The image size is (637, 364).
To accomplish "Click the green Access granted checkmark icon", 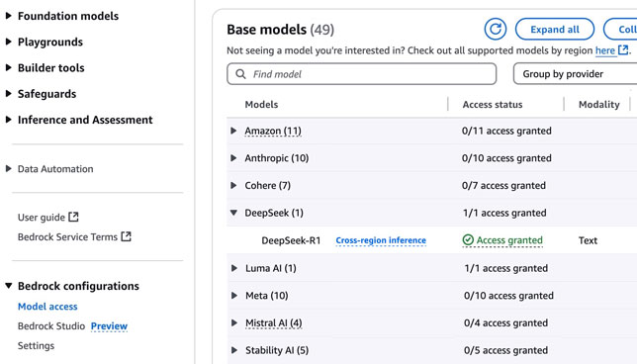I will pyautogui.click(x=468, y=240).
